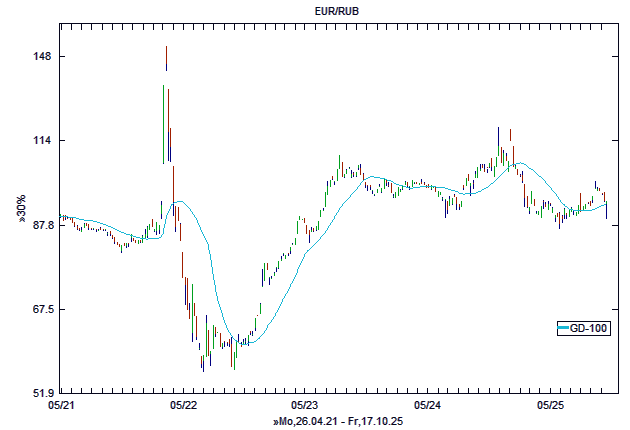Click the last candlestick at the chart's right edge

[x=606, y=209]
